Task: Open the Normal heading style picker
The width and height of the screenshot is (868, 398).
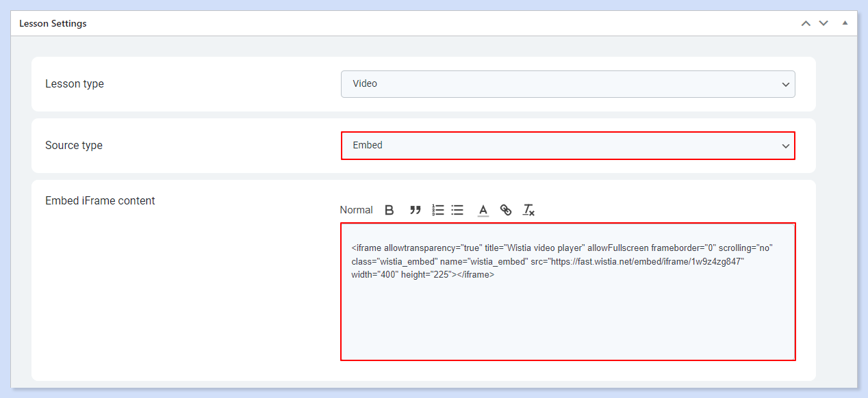Action: point(356,210)
